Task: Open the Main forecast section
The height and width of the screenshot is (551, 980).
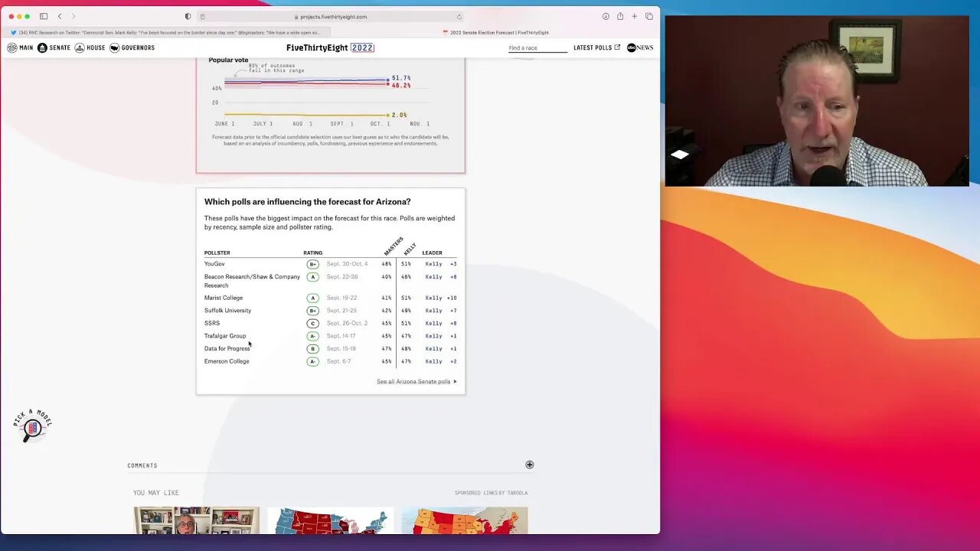Action: tap(21, 47)
